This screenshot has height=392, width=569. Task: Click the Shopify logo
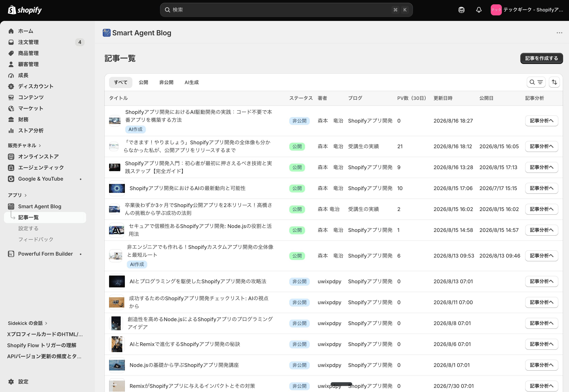coord(24,10)
